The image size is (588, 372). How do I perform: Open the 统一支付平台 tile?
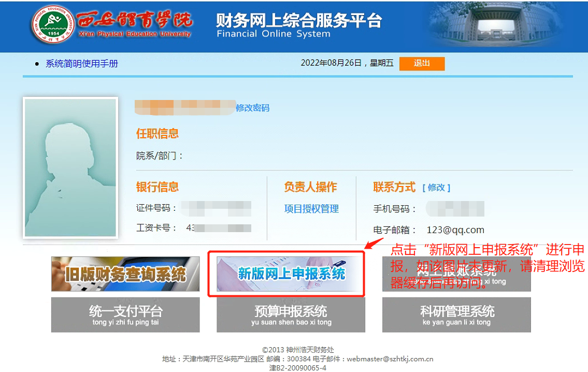(125, 314)
